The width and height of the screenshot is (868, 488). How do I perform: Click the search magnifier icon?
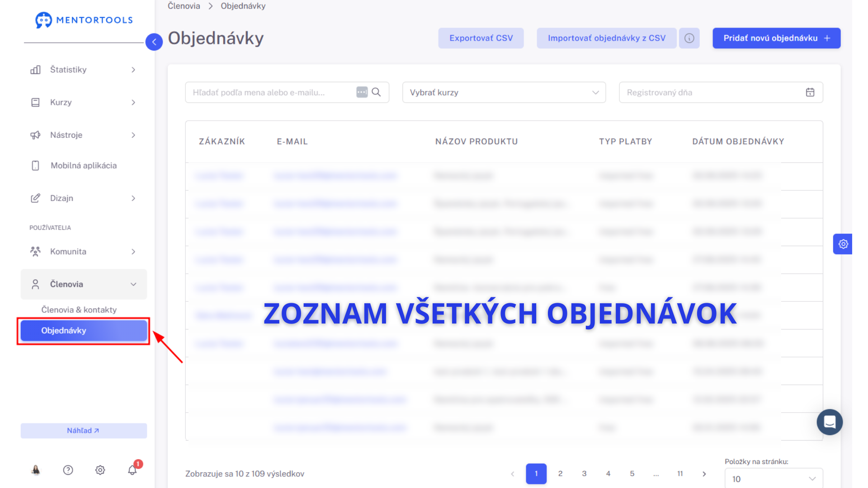pos(376,92)
